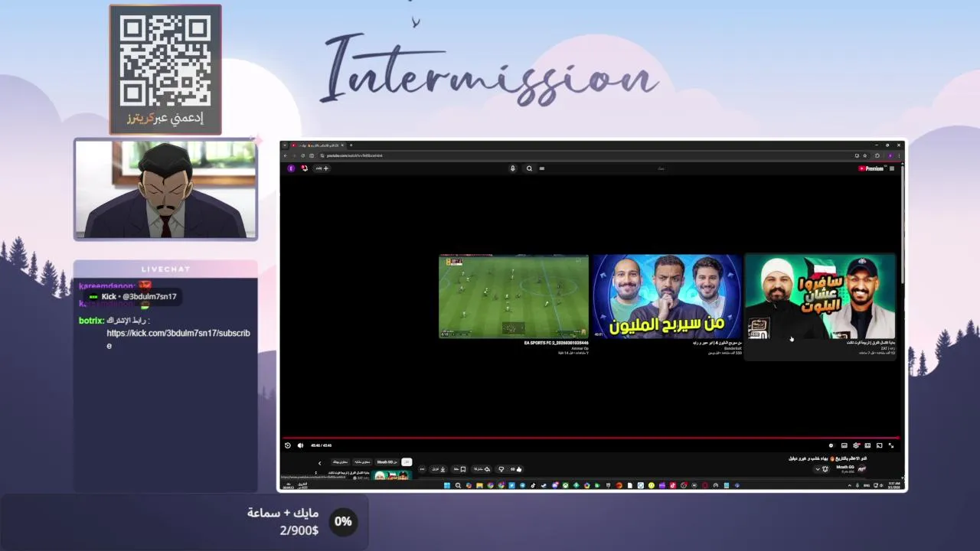This screenshot has width=980, height=551.
Task: Open a new browser tab with plus
Action: point(351,145)
